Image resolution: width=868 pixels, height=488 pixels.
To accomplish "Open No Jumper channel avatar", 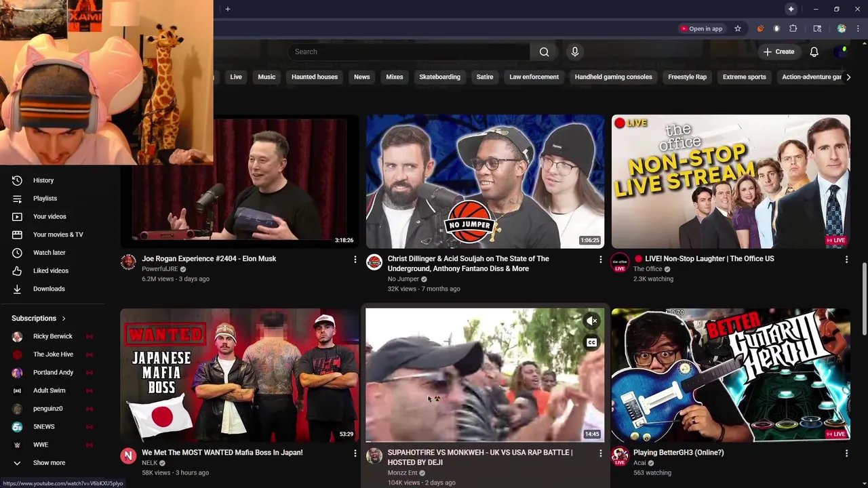I will point(374,262).
